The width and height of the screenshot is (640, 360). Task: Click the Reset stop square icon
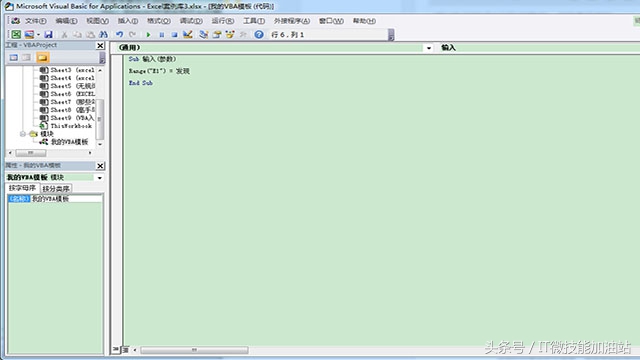point(174,35)
